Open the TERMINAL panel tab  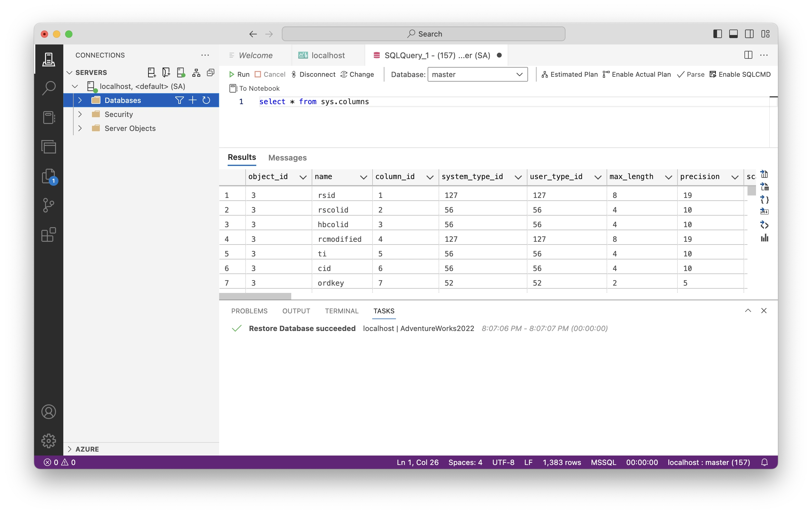[x=341, y=311]
